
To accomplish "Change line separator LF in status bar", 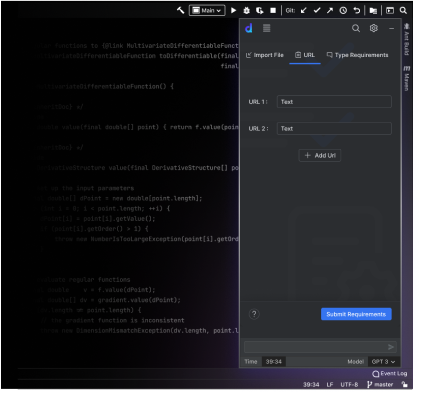I will (x=330, y=385).
